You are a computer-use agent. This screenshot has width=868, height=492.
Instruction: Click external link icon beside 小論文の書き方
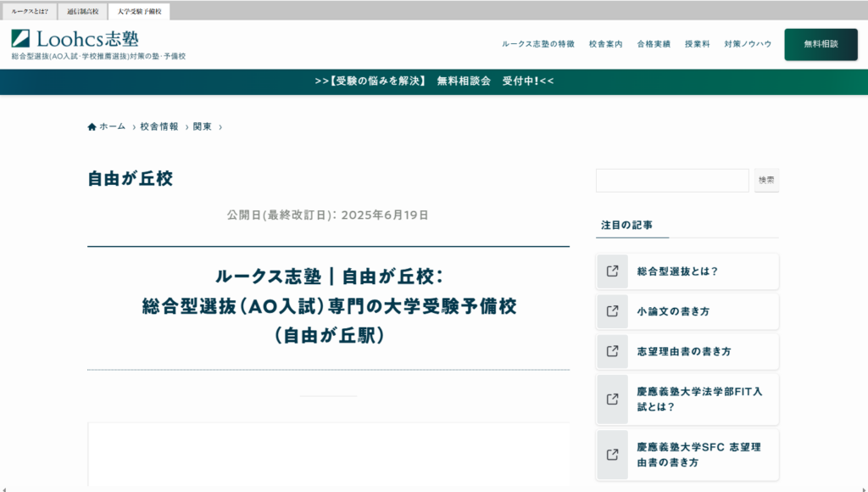tap(612, 311)
